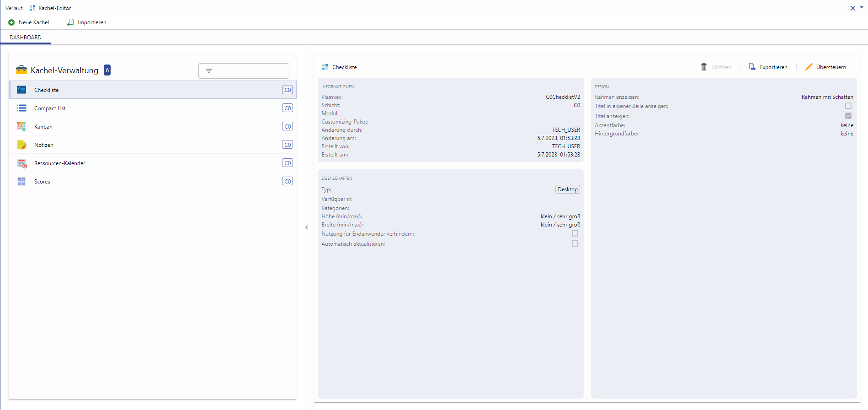The image size is (868, 410).
Task: Click the Ressourcen-Kalender icon
Action: 21,163
